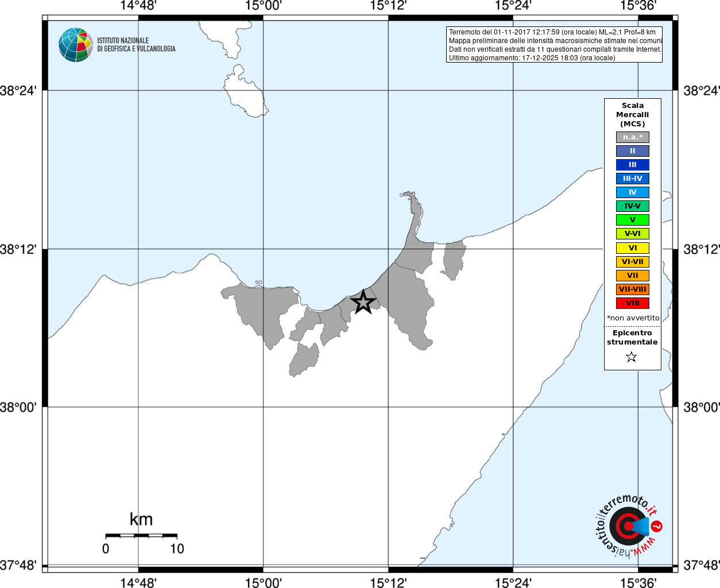Select the yellow VI intensity swatch

pyautogui.click(x=633, y=248)
